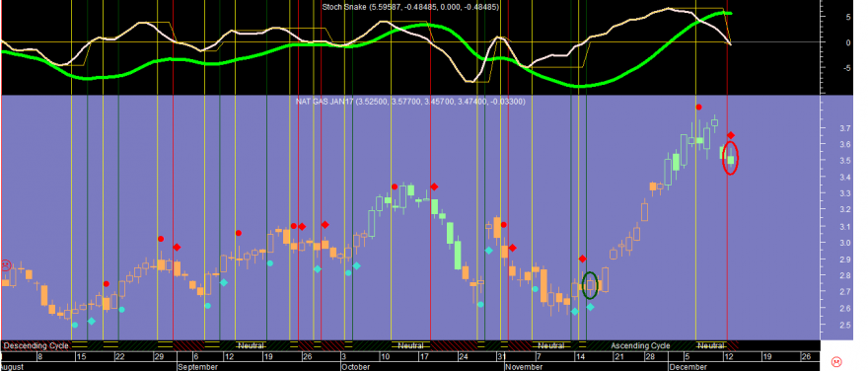Click the October month label
Screen dimensions: 868x371
tap(355, 367)
